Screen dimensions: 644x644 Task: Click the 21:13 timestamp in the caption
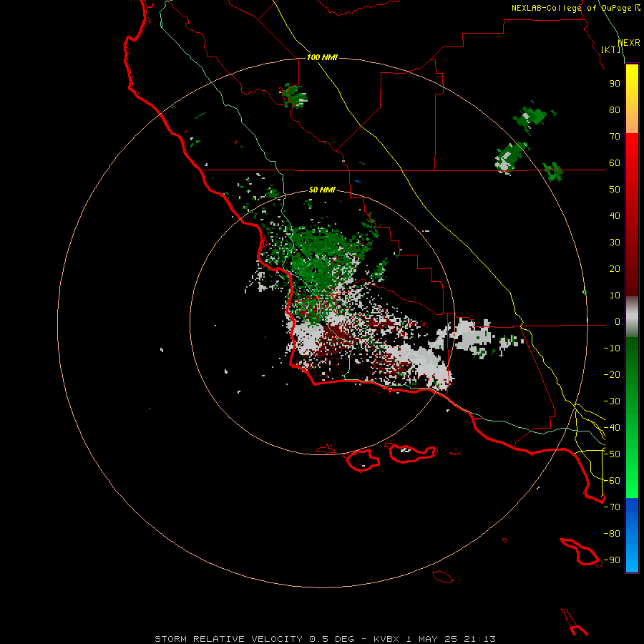click(479, 639)
